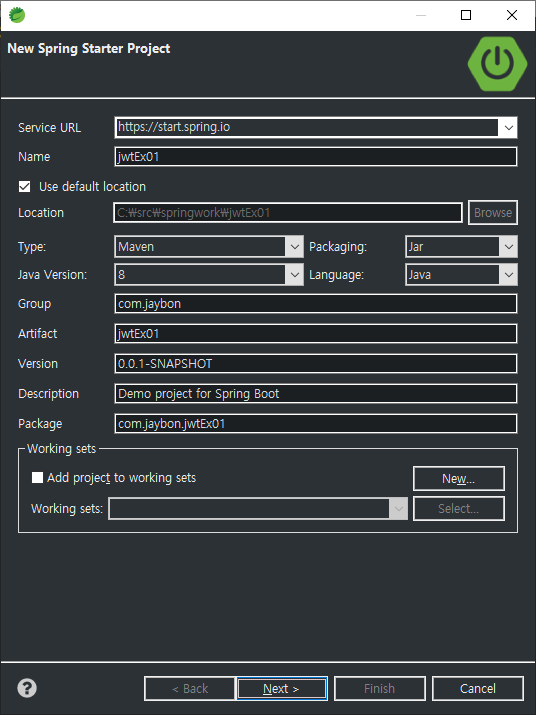Click the New... working set button
Viewport: 536px width, 715px height.
click(458, 478)
